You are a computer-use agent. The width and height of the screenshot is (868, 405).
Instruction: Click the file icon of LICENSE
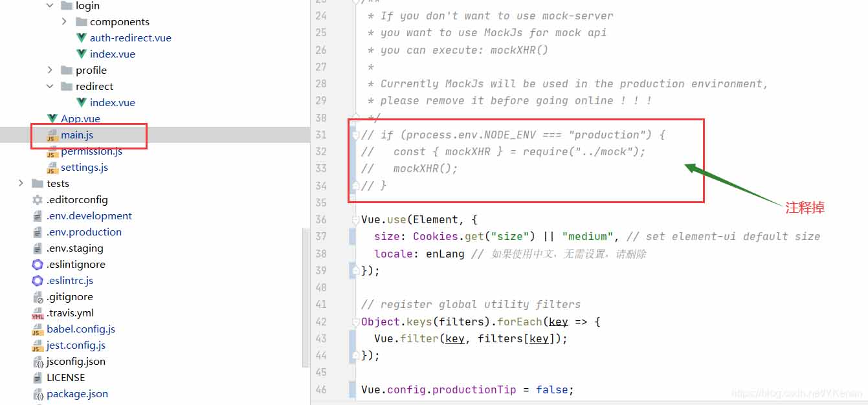point(38,378)
